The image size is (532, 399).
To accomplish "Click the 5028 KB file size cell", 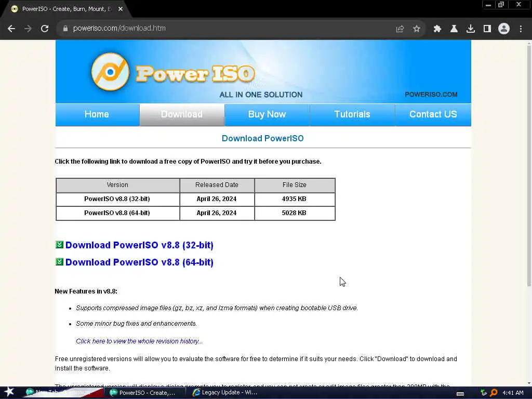I will coord(295,213).
